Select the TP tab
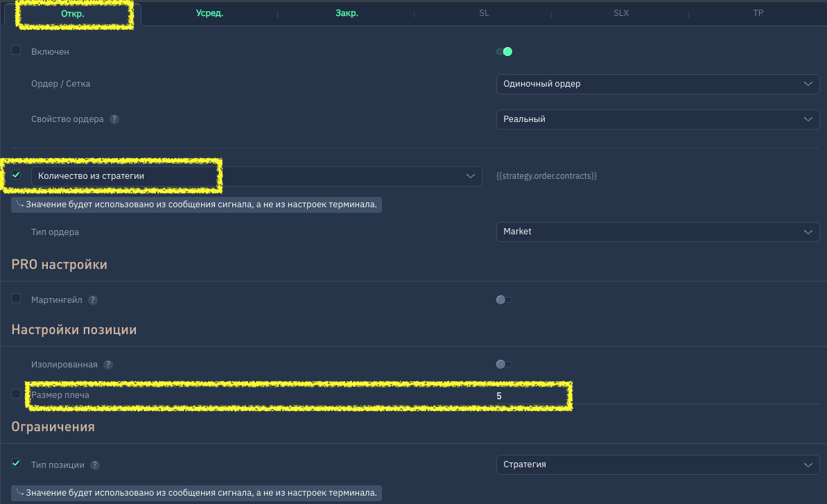827x504 pixels. (758, 13)
